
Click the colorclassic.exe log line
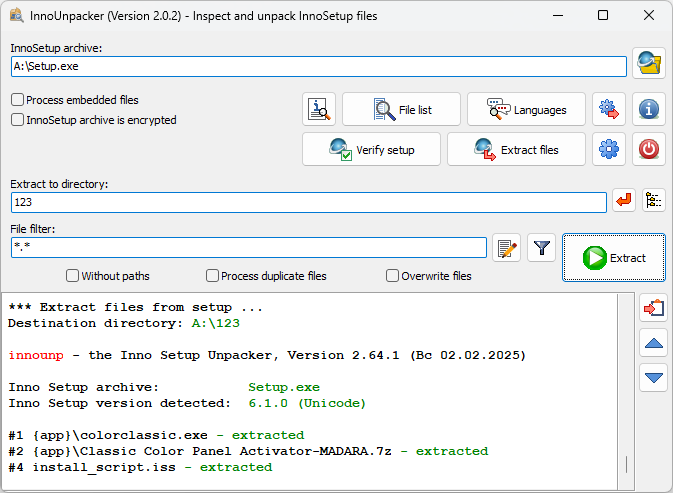click(156, 435)
